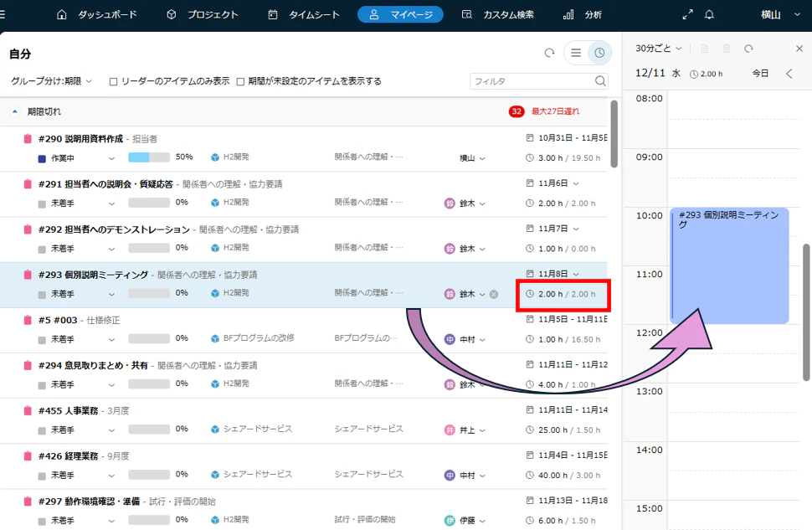Click the trash icon in timeline toolbar

[727, 49]
